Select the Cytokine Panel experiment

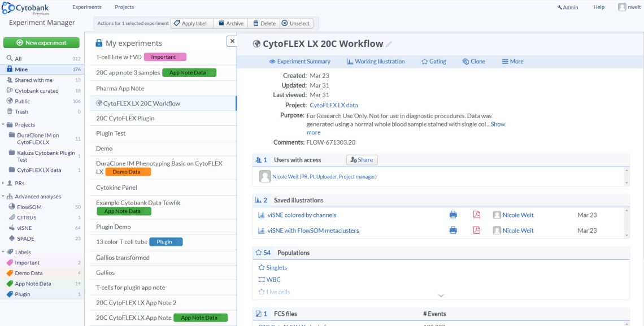pyautogui.click(x=163, y=188)
